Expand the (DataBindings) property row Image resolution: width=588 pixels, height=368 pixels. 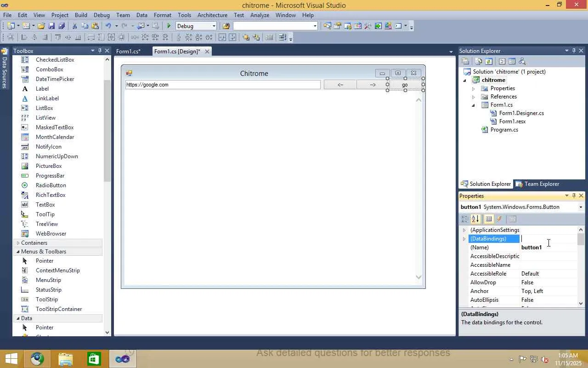click(x=464, y=239)
